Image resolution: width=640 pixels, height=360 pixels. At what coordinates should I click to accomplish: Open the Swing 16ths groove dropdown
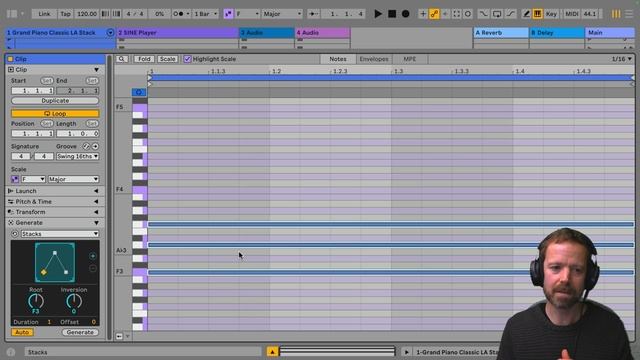(77, 156)
